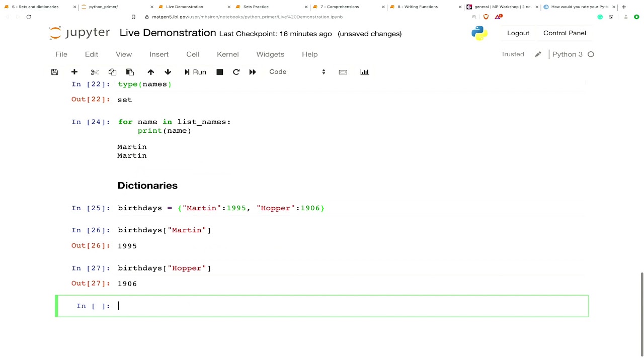Click the page vertical scrollbar thumb
Viewport: 644px width, 362px height.
coord(641,314)
